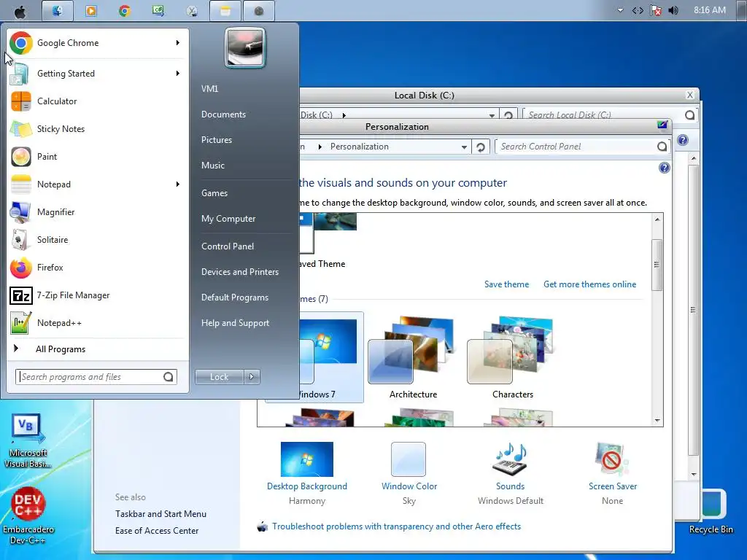Open Music from the start menu
Viewport: 747px width, 560px height.
click(x=212, y=166)
